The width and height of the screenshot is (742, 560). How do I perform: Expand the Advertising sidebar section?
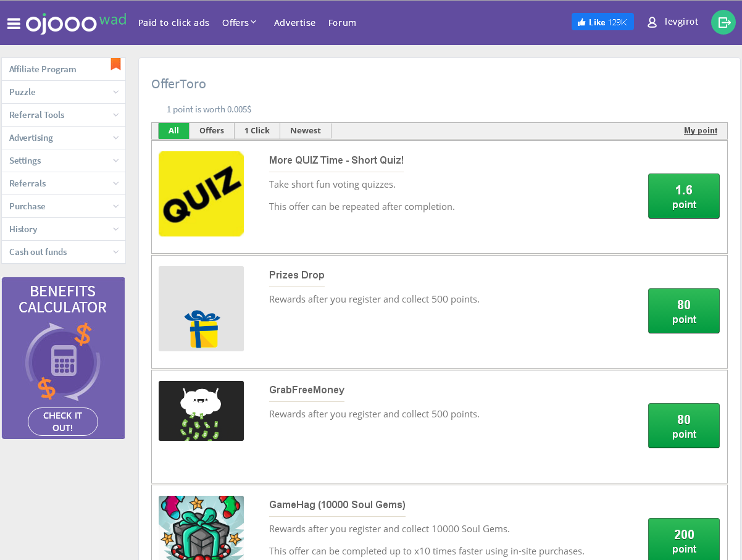pos(64,138)
